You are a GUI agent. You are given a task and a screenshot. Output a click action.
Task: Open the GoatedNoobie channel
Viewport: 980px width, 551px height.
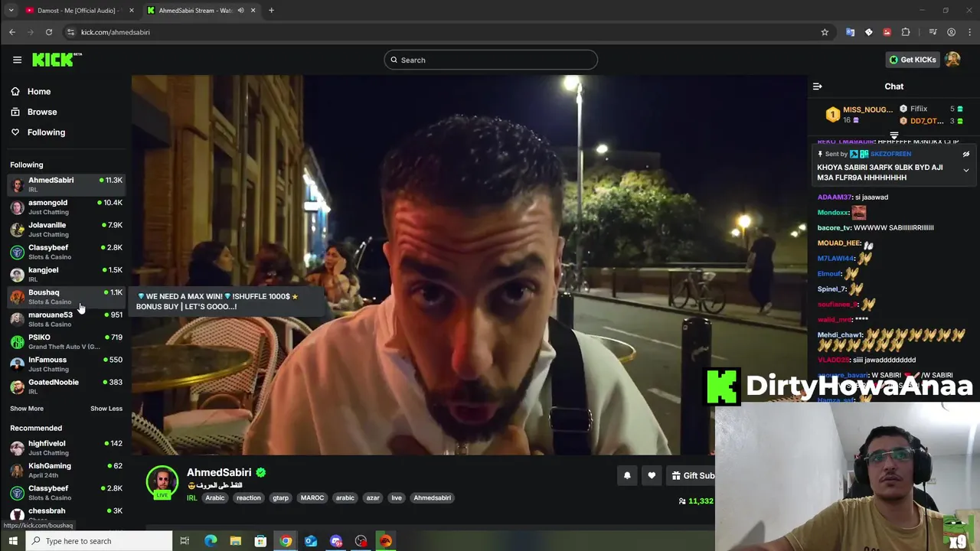[67, 386]
